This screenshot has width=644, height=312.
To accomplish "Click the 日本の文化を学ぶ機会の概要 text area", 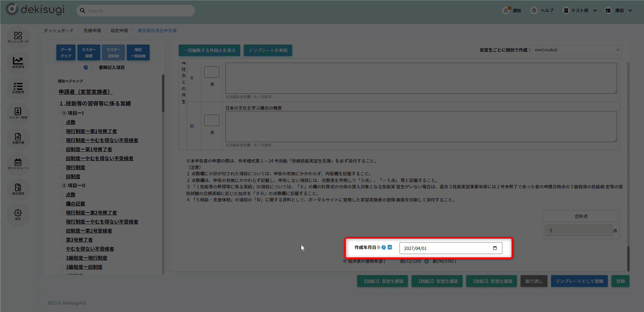I will click(421, 127).
